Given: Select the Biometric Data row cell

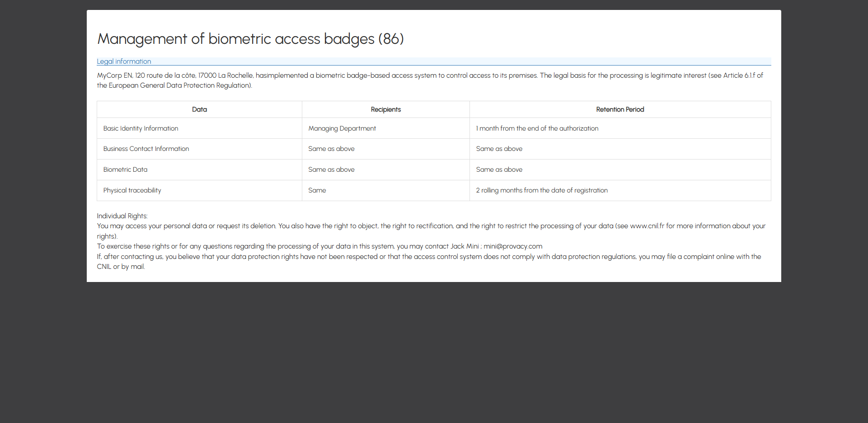Looking at the screenshot, I should tap(199, 169).
